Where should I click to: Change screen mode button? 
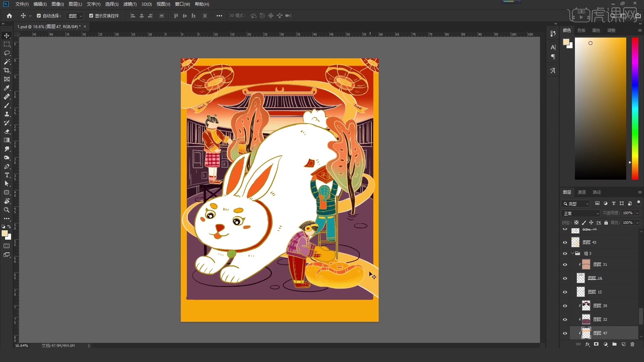click(x=7, y=255)
